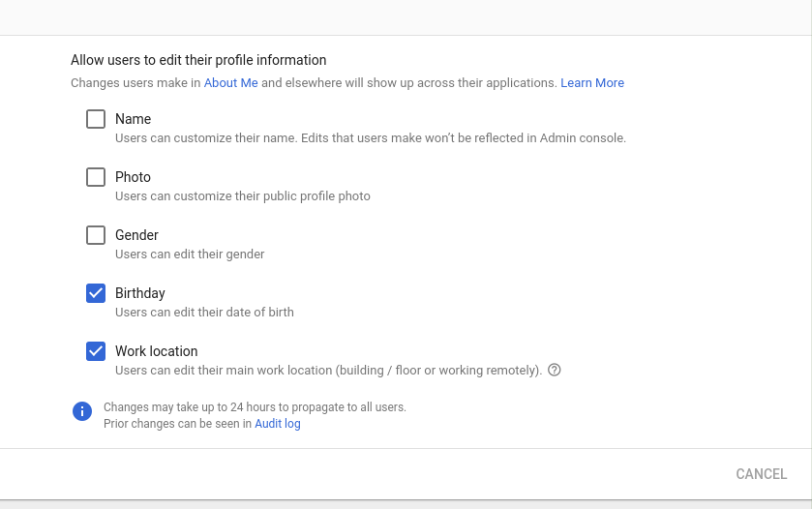
Task: Click the "Birthday" option label
Action: pos(140,293)
